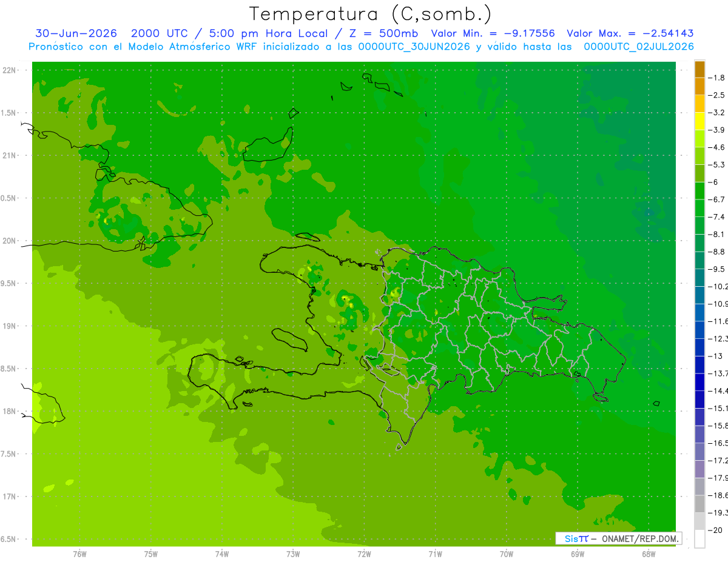
Task: Click the '-11.6' colorbar value
Action: (718, 321)
